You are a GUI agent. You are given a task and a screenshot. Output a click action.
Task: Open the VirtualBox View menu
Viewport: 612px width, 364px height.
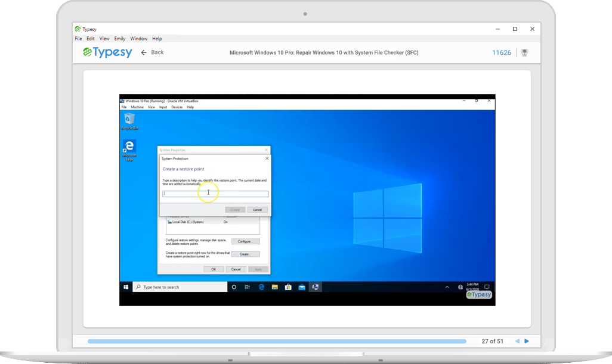point(152,107)
